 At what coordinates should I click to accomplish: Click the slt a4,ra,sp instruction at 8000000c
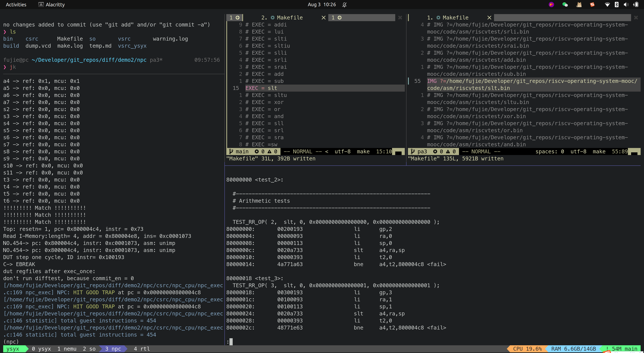(379, 250)
